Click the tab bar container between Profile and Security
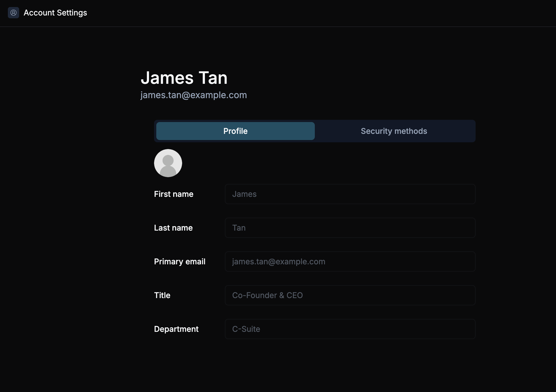The image size is (556, 392). tap(315, 131)
